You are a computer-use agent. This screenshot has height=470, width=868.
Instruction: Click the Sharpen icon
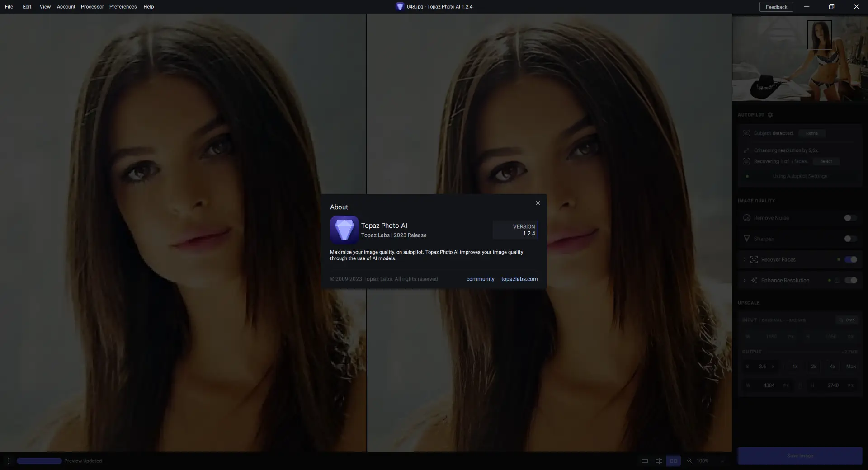(746, 239)
